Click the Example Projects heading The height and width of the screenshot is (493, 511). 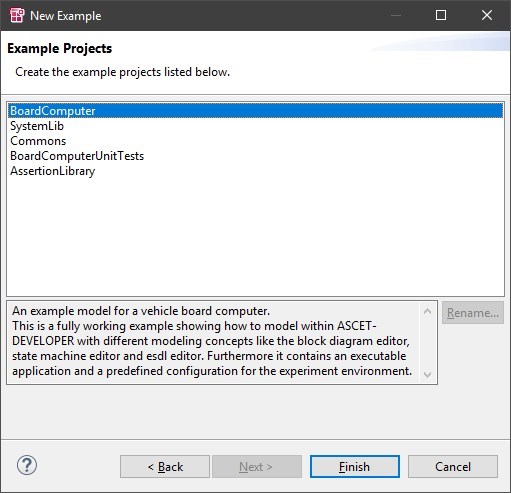coord(60,49)
